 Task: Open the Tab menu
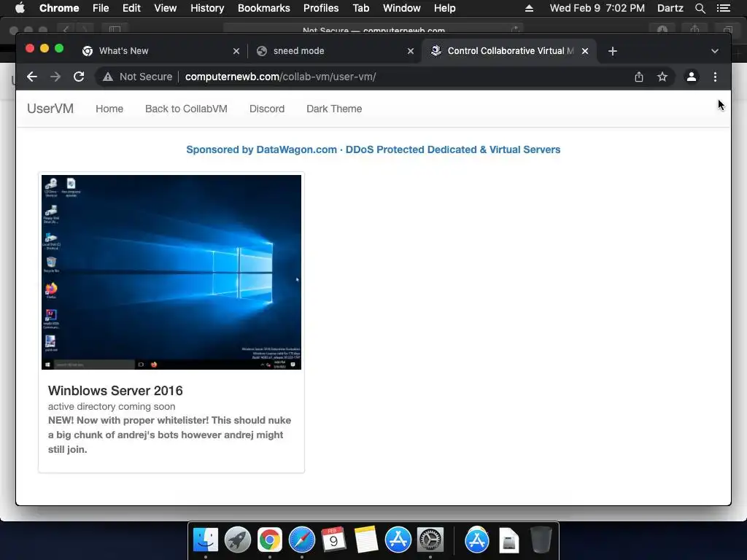360,8
